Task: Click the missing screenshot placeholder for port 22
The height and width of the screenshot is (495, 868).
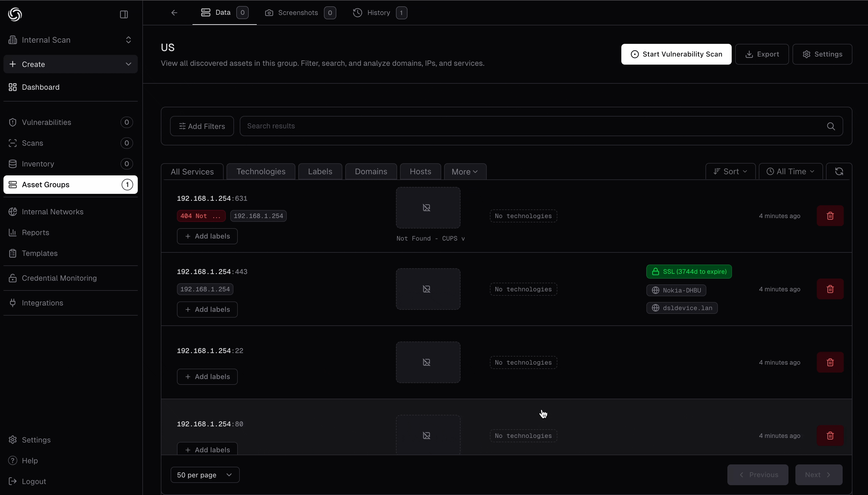Action: point(428,362)
